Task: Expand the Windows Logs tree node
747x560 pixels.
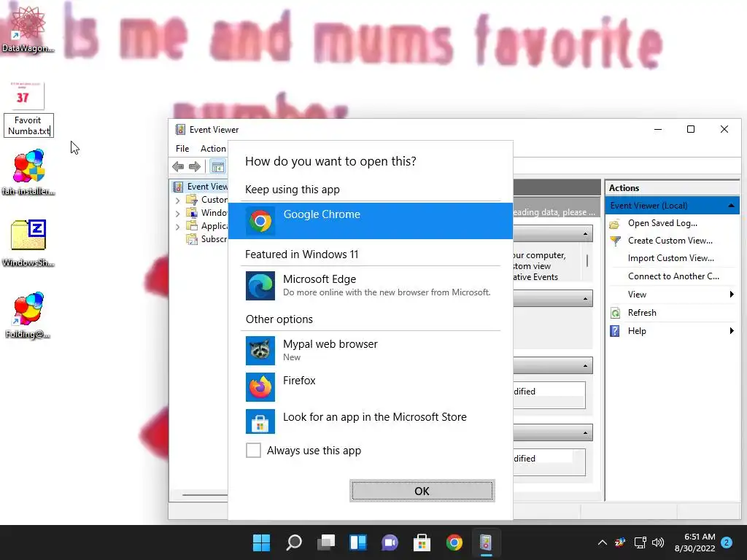Action: [x=178, y=214]
